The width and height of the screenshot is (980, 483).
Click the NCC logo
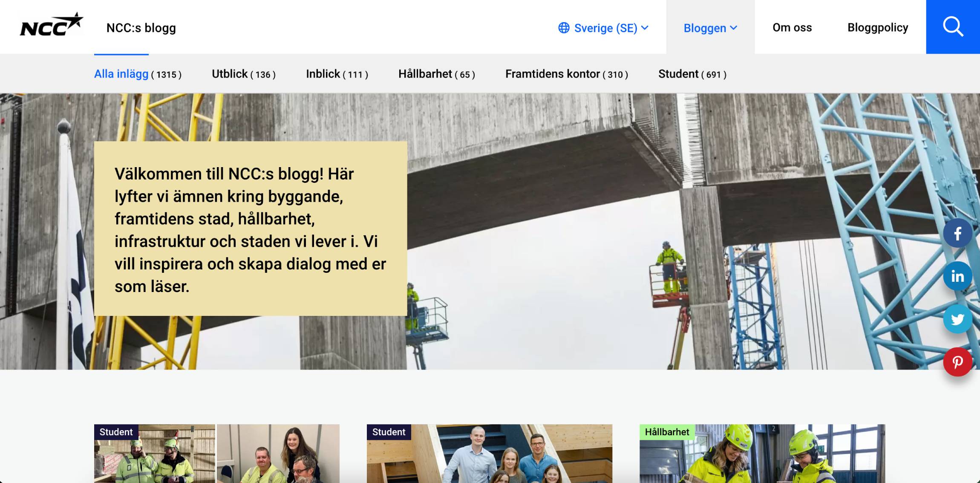pyautogui.click(x=52, y=25)
